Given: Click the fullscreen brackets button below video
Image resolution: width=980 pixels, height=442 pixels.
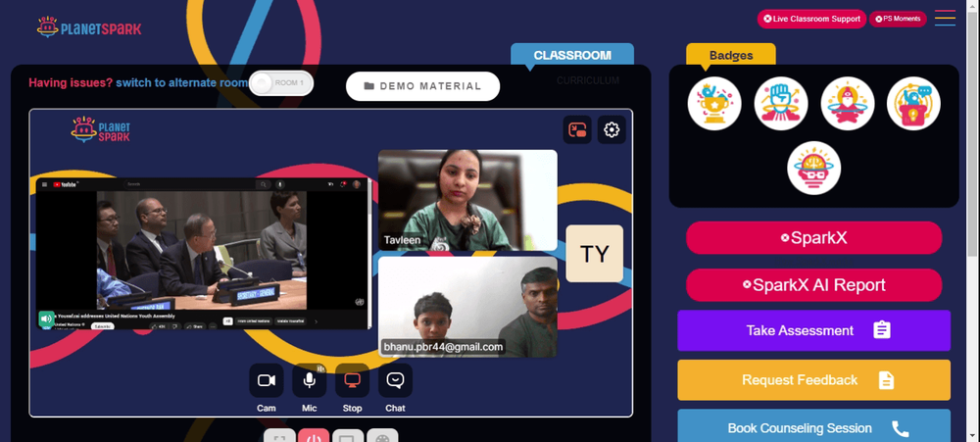Looking at the screenshot, I should (x=279, y=436).
